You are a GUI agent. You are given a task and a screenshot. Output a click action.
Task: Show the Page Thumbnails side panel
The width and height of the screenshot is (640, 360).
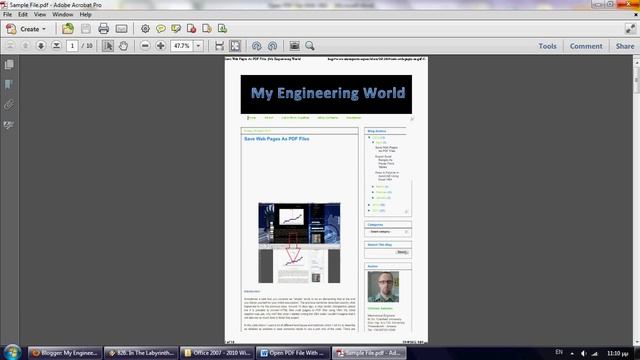coord(9,64)
